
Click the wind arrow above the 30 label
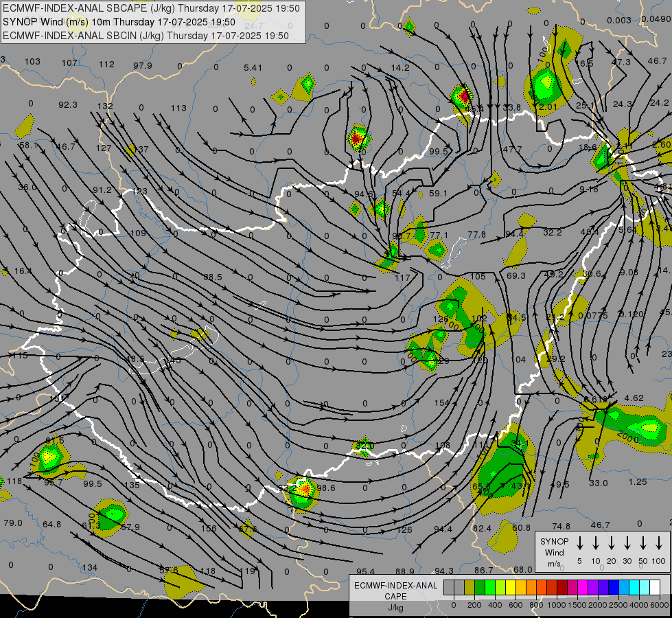tap(627, 543)
